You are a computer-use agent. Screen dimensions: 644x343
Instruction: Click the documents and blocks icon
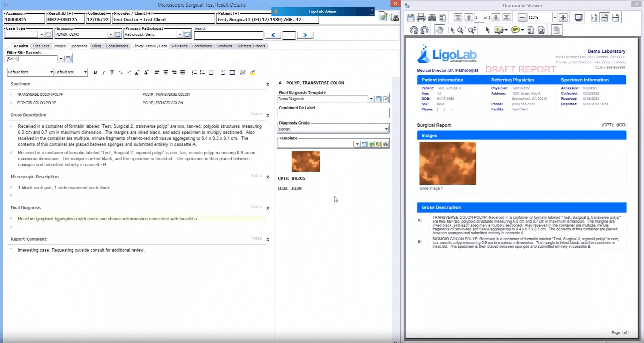[x=395, y=17]
